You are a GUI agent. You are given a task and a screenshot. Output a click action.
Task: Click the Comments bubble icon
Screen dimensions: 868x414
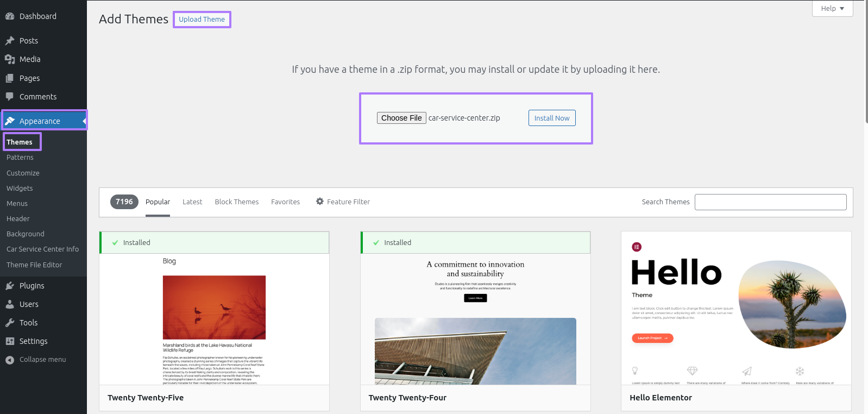[10, 97]
